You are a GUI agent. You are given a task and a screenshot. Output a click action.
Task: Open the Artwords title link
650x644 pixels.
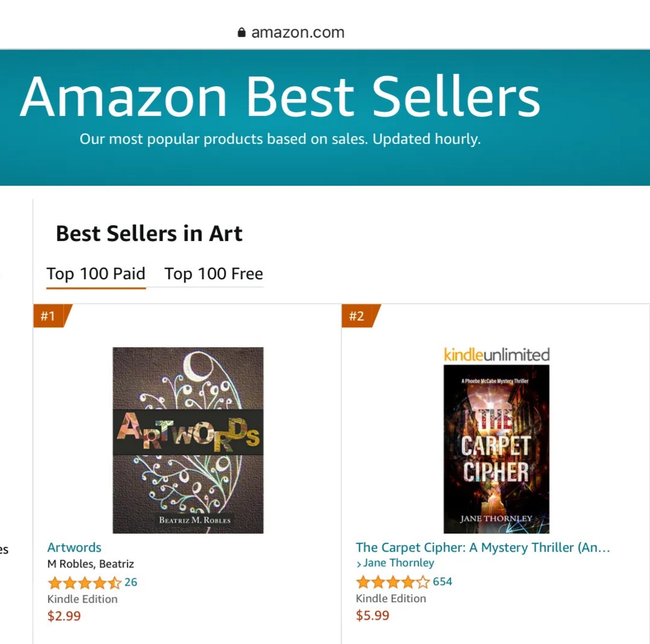[x=74, y=547]
